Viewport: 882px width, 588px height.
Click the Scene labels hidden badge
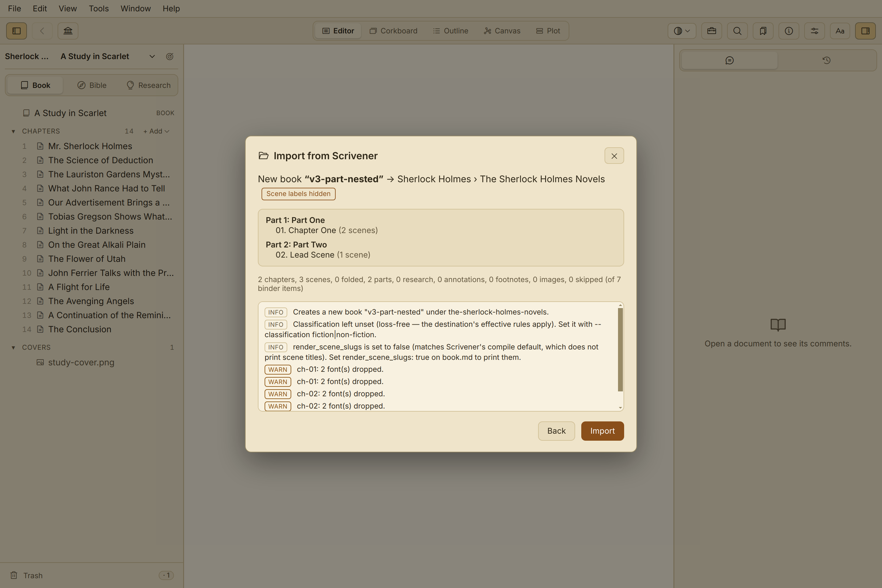coord(299,194)
